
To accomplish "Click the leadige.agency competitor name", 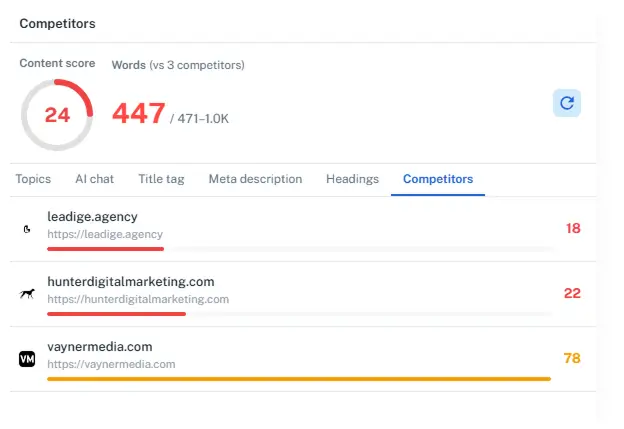I will tap(92, 216).
